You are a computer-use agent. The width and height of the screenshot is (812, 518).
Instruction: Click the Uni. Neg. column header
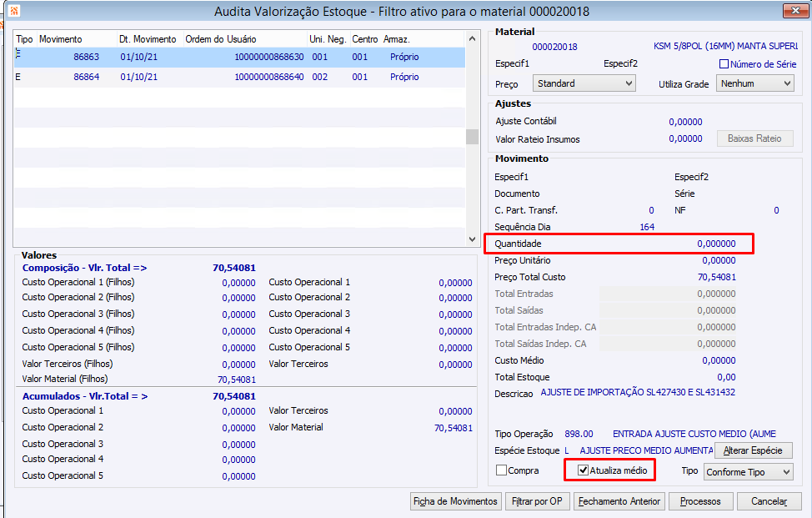click(x=328, y=39)
